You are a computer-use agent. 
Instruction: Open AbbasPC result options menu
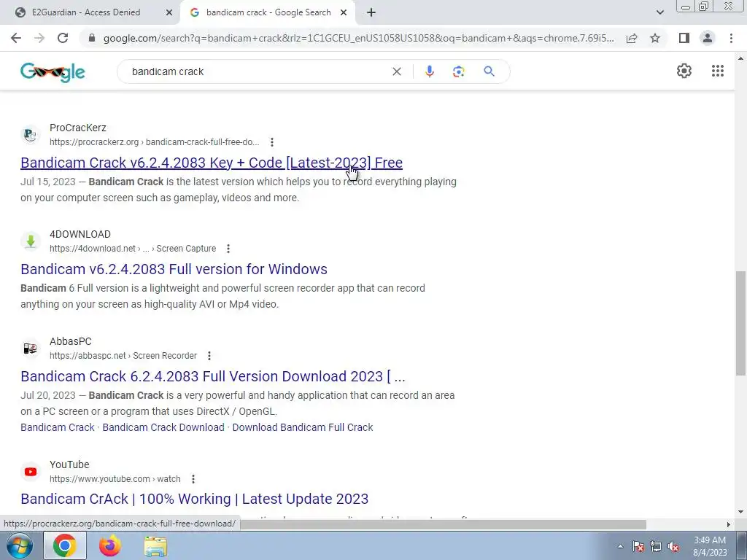point(209,356)
